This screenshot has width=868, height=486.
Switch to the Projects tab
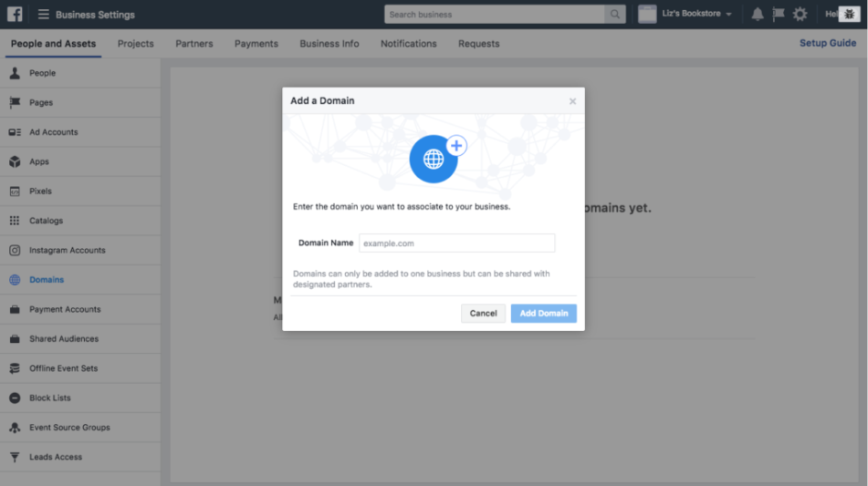136,44
